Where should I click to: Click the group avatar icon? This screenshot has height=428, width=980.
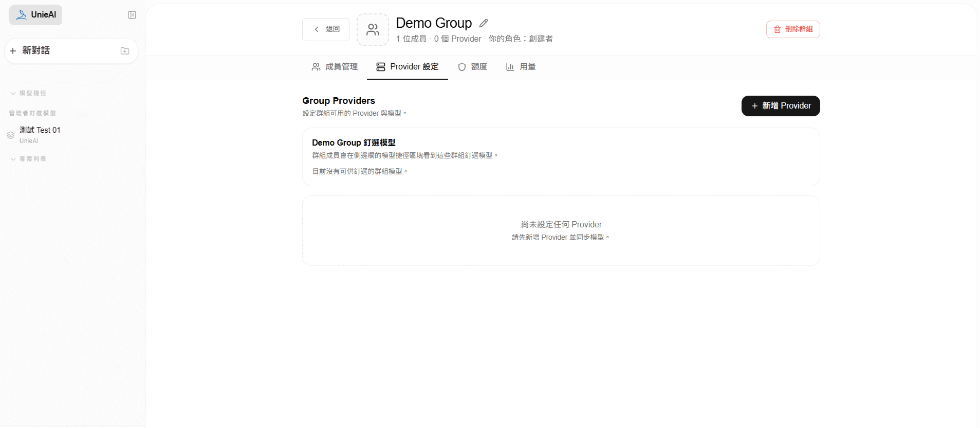(373, 29)
